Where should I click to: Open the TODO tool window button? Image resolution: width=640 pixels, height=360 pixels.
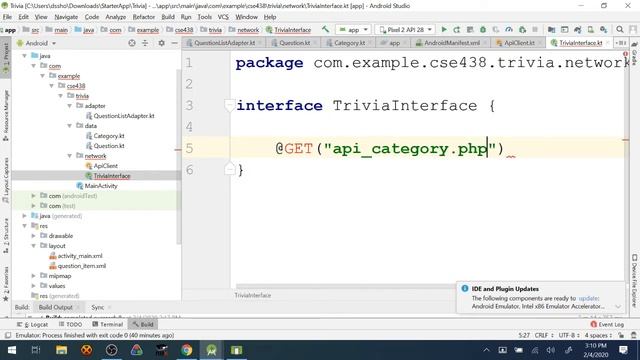[x=70, y=324]
